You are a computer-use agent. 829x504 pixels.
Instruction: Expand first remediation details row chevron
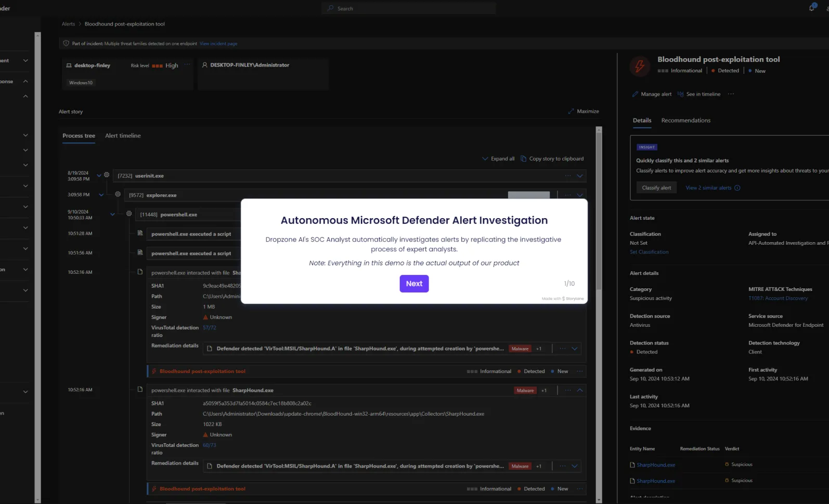point(575,349)
